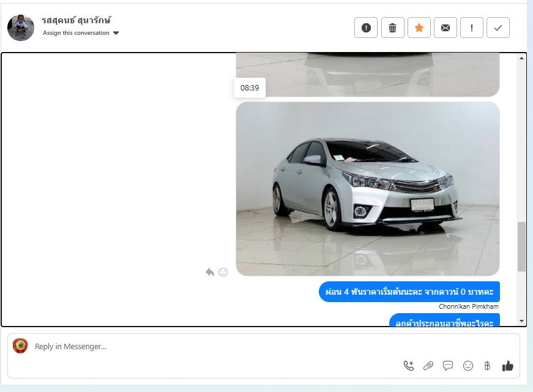Mark conversation done with the checkmark button
This screenshot has height=392, width=533.
coord(498,28)
